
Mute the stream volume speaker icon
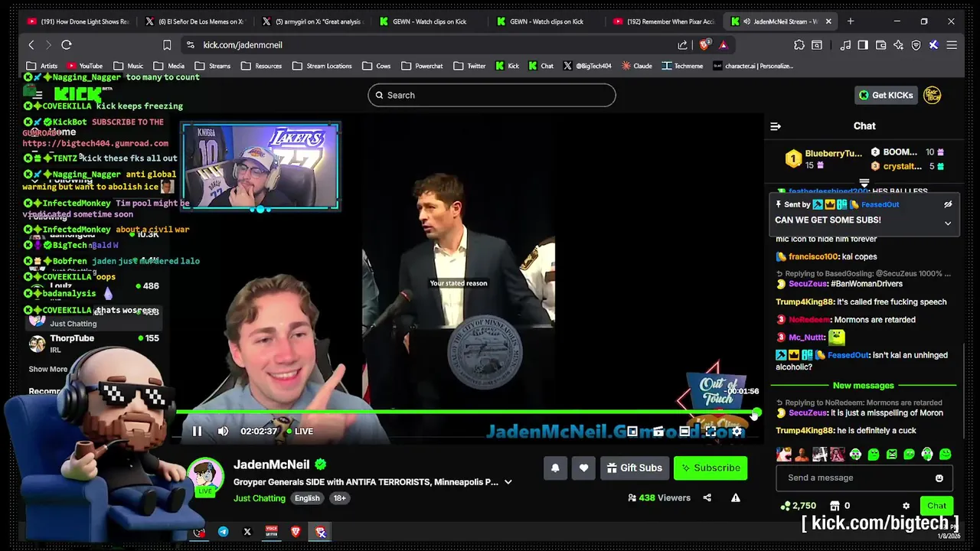coord(223,432)
